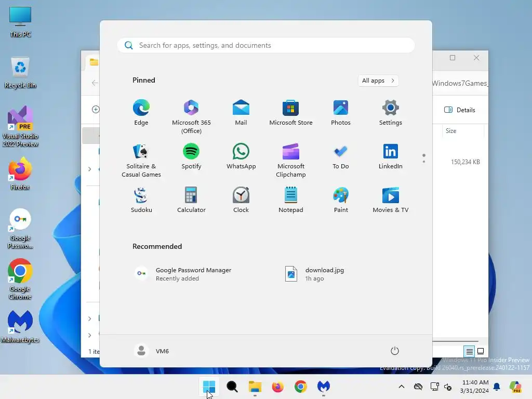
Task: Open Microsoft Store
Action: [x=291, y=113]
